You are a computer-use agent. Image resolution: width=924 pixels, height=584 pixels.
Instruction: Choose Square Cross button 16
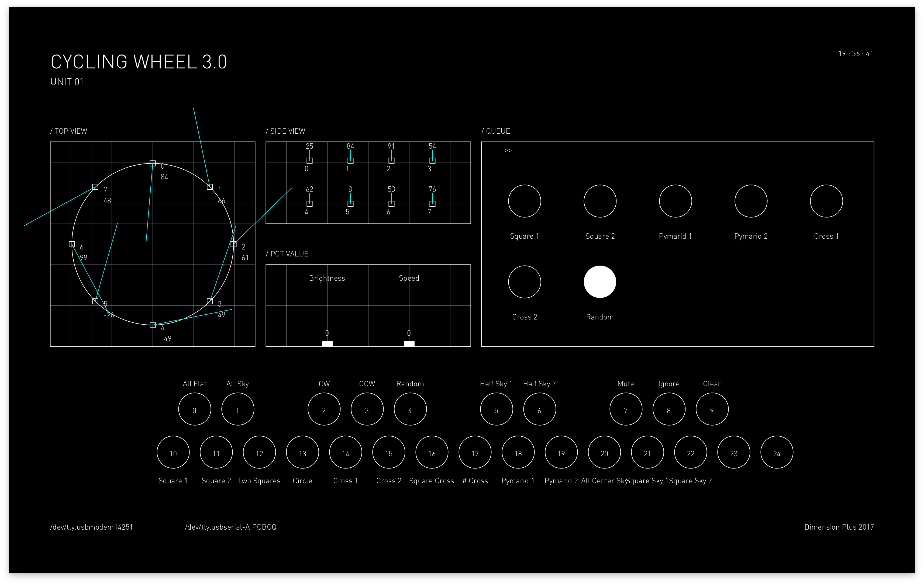[432, 453]
